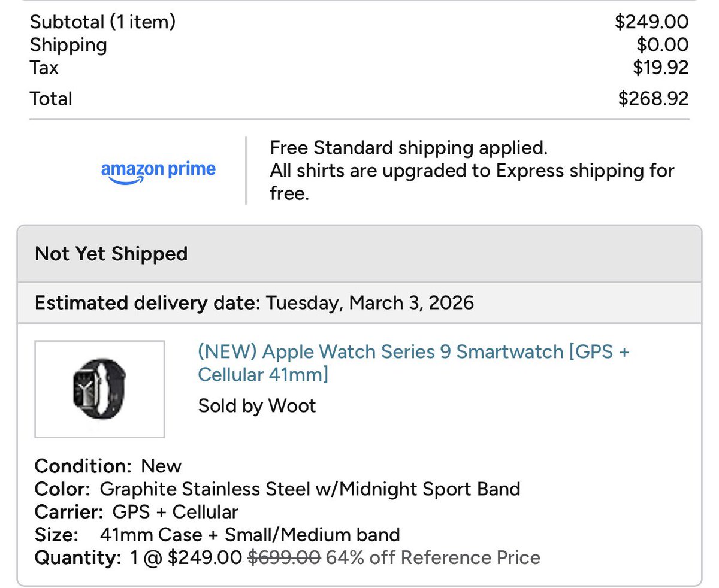This screenshot has height=588, width=719.
Task: Select the "Not Yet Shipped" status header
Action: tap(111, 254)
